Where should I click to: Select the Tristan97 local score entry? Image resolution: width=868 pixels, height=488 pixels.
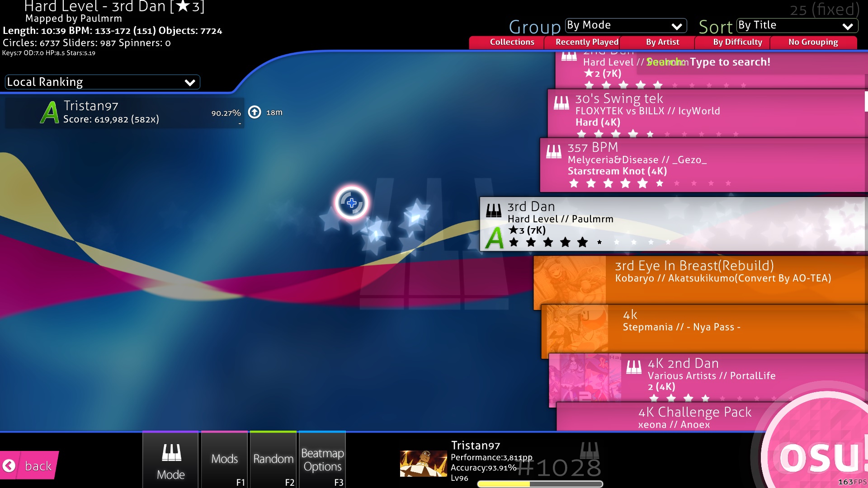pyautogui.click(x=124, y=113)
